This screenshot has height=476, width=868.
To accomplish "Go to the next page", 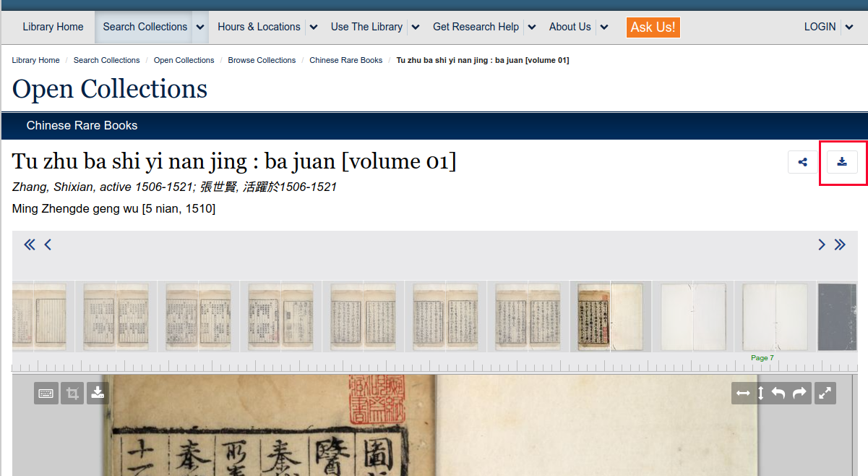I will [x=822, y=245].
